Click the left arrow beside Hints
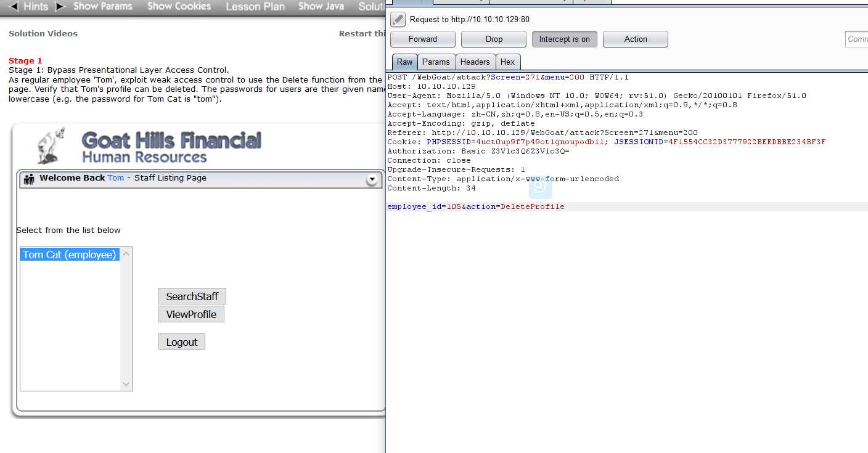Viewport: 868px width, 453px height. point(13,7)
